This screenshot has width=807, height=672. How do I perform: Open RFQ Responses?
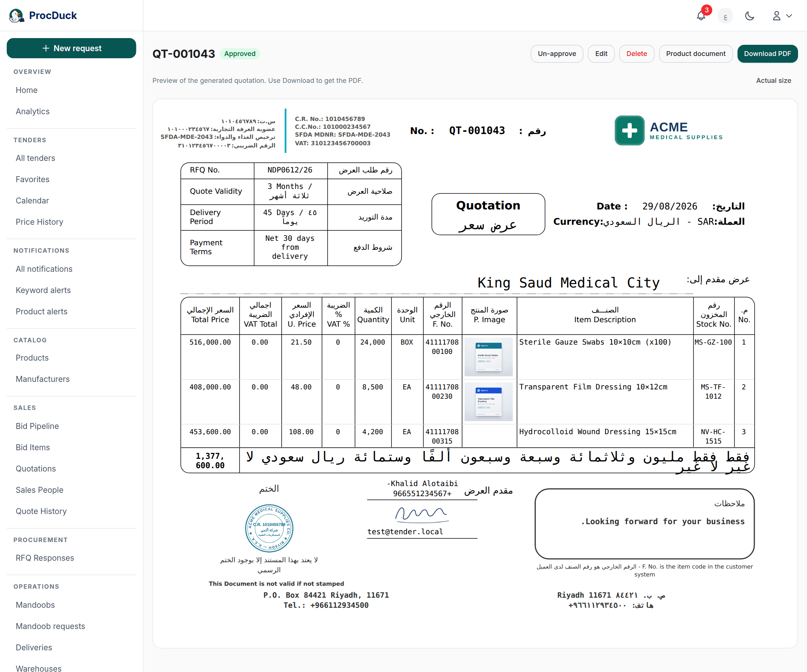tap(45, 559)
